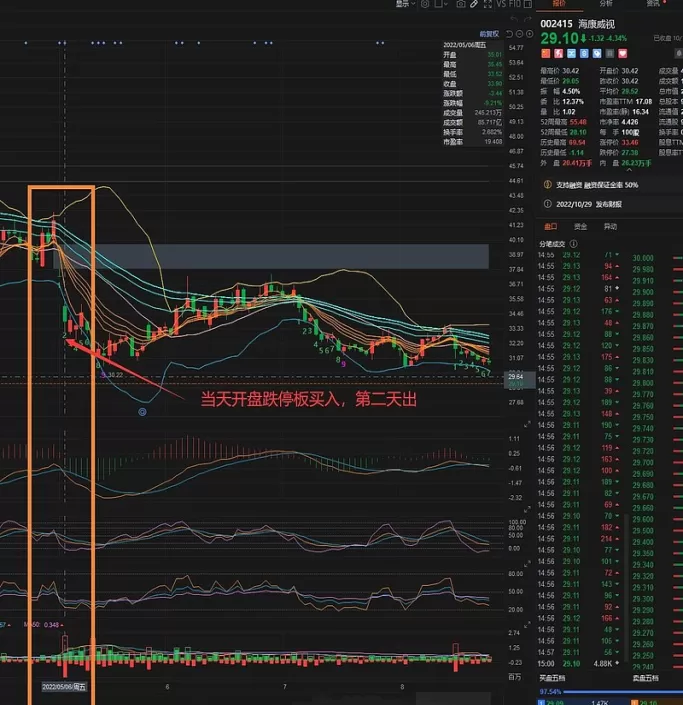
Task: Click 前复权 price adjustment option
Action: click(489, 34)
